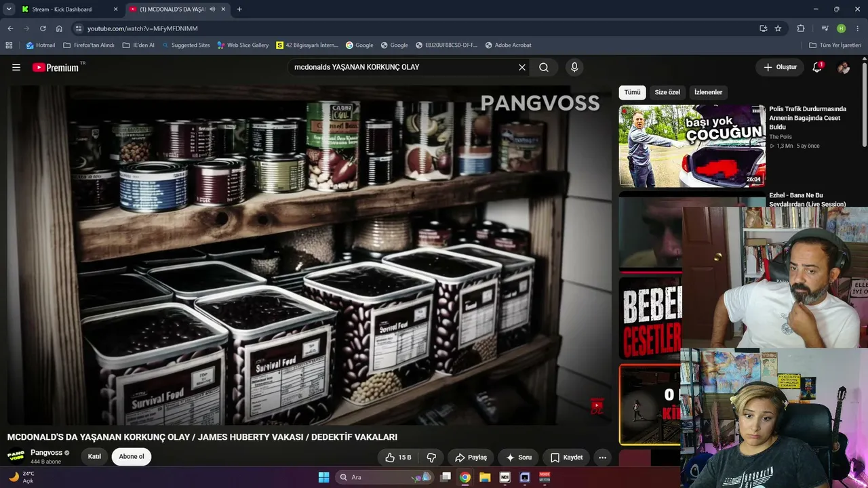The image size is (868, 488).
Task: Open the Chrome three-dot menu
Action: click(857, 28)
